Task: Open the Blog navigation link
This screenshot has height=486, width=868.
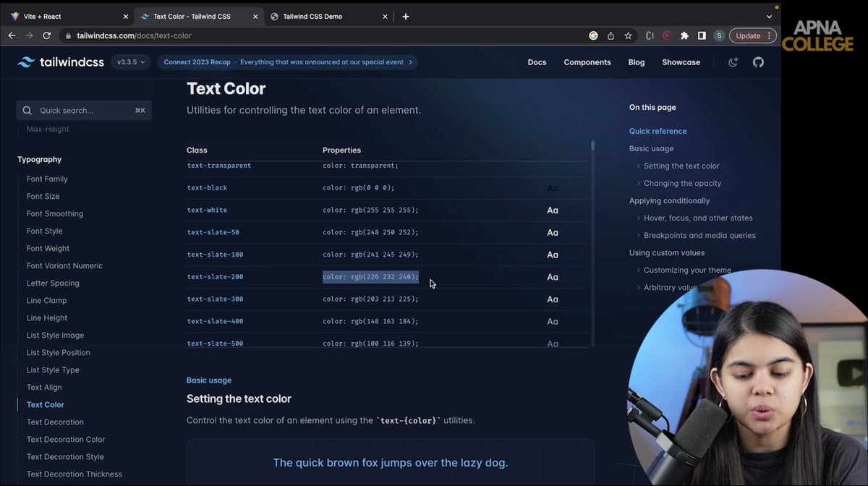Action: click(x=637, y=62)
